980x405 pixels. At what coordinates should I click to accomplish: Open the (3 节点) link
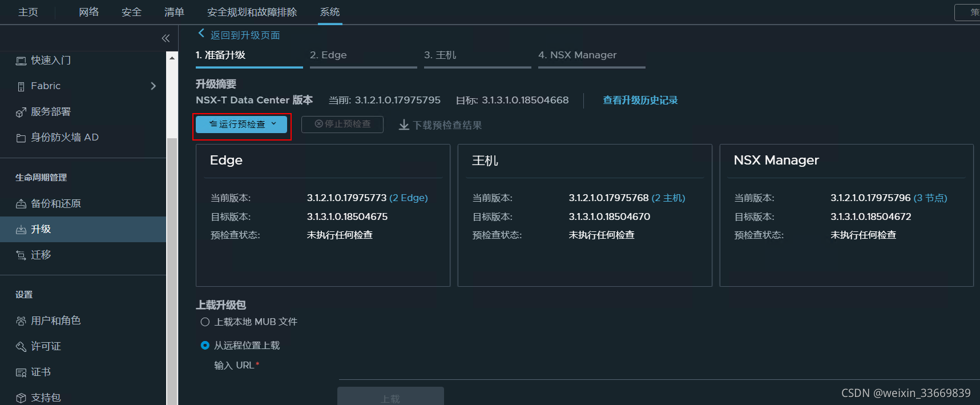coord(930,198)
